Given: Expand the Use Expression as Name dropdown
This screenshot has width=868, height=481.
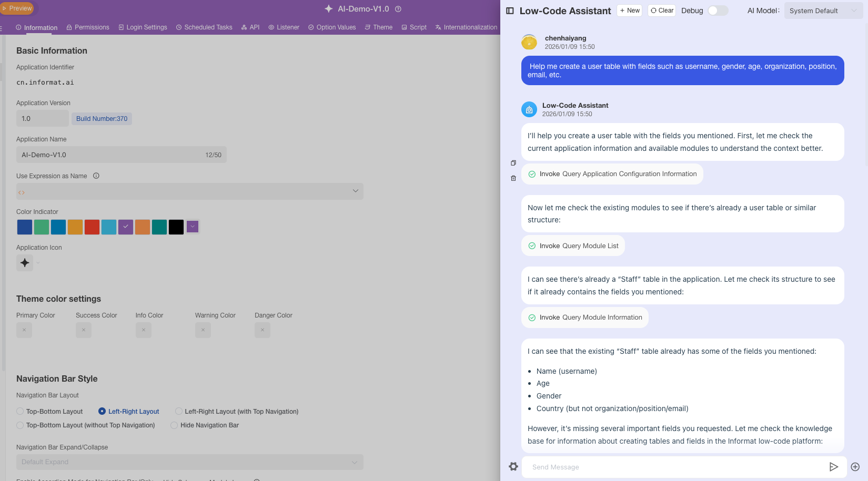Looking at the screenshot, I should tap(189, 191).
